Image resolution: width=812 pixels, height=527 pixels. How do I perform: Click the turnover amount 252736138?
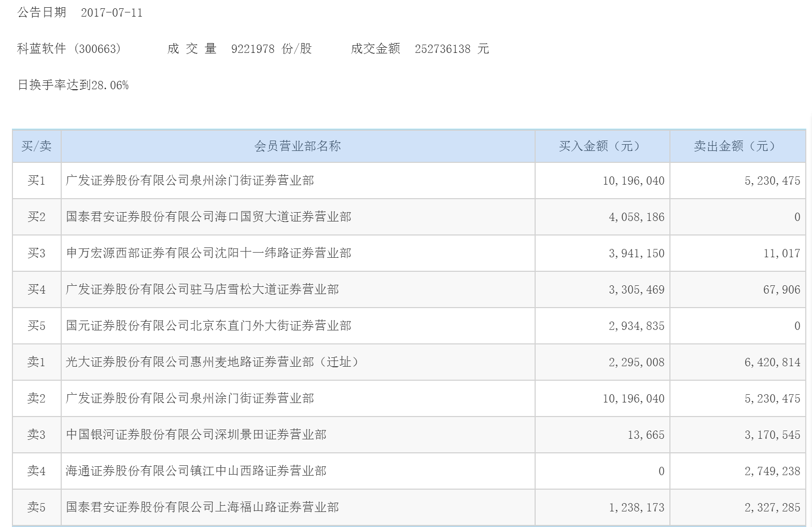point(443,49)
